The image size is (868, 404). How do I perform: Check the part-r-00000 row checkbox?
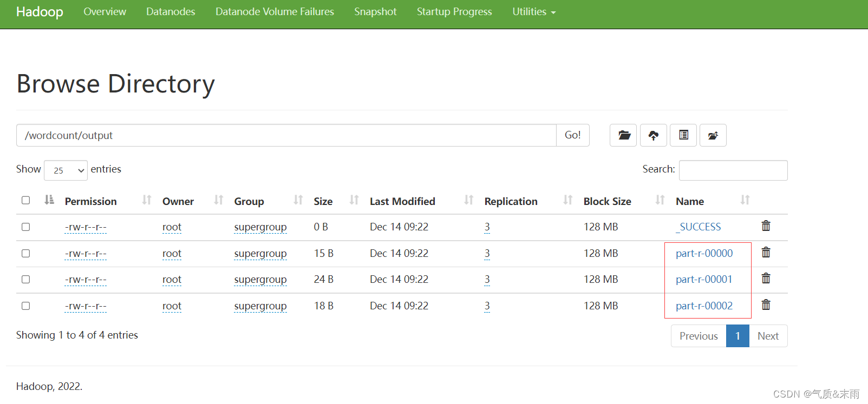coord(25,253)
